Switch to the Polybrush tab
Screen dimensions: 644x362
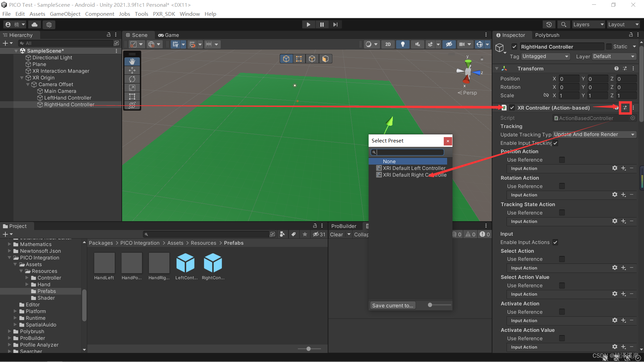click(x=547, y=35)
